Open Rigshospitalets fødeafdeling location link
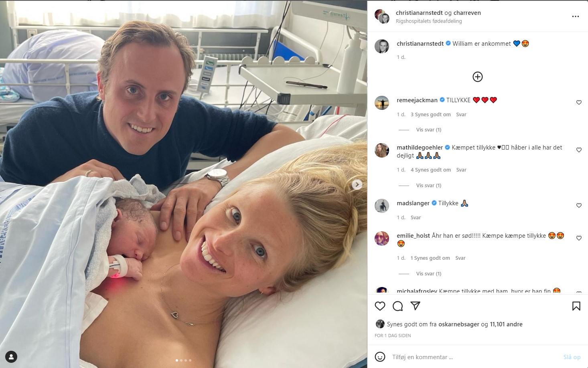 429,21
